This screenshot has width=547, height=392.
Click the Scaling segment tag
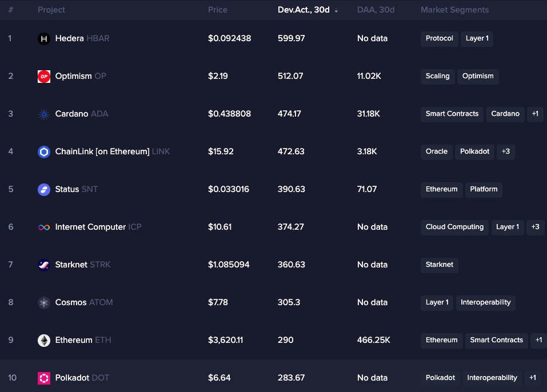(x=437, y=77)
